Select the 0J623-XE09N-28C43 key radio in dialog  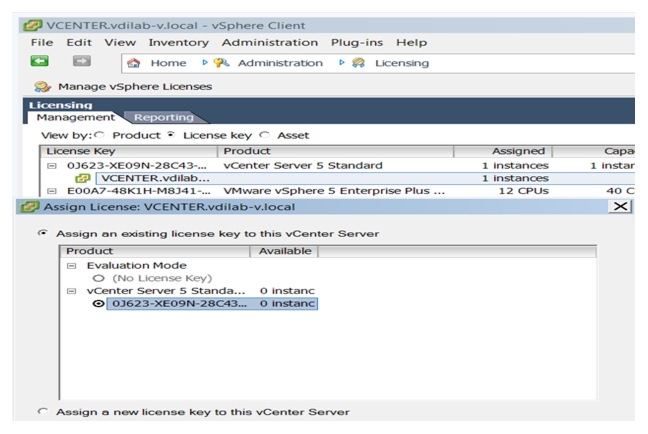pyautogui.click(x=98, y=303)
